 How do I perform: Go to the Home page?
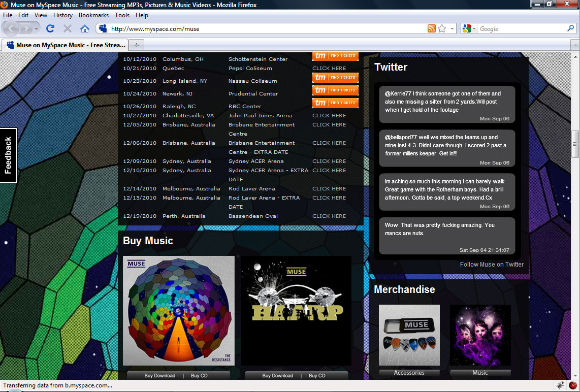85,28
